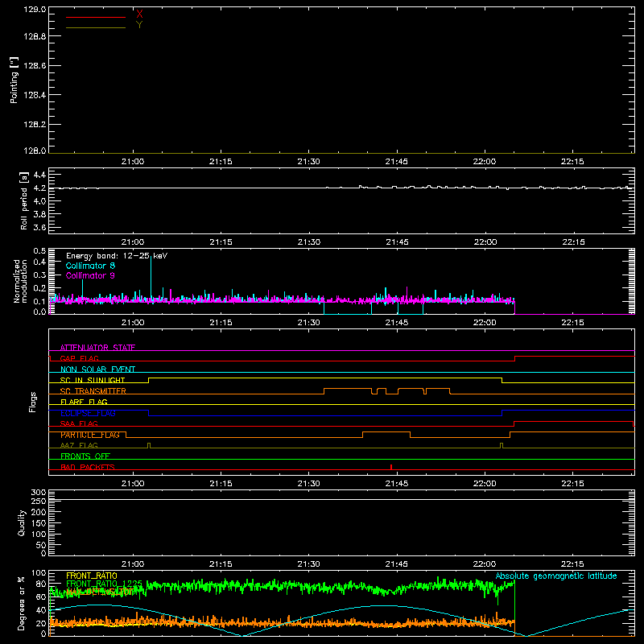Click the PARTICLE_FLAG label
The image size is (644, 644).
(90, 435)
